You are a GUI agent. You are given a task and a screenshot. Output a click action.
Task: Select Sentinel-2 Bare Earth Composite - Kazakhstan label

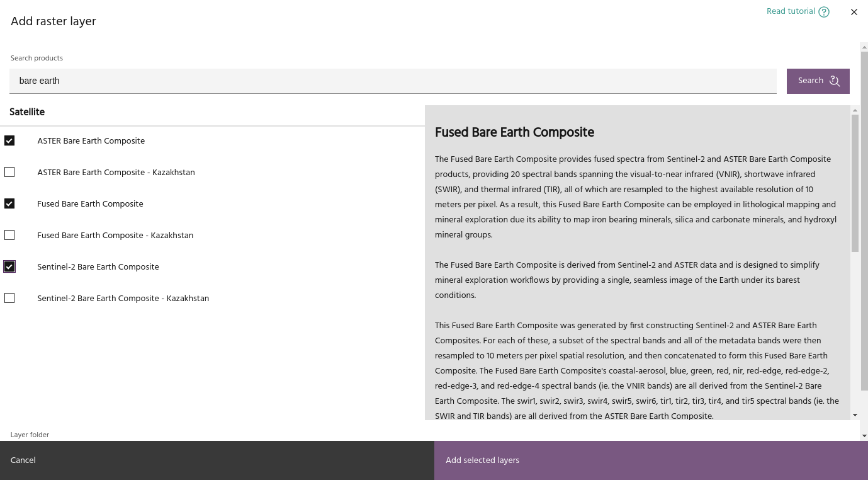[123, 299]
